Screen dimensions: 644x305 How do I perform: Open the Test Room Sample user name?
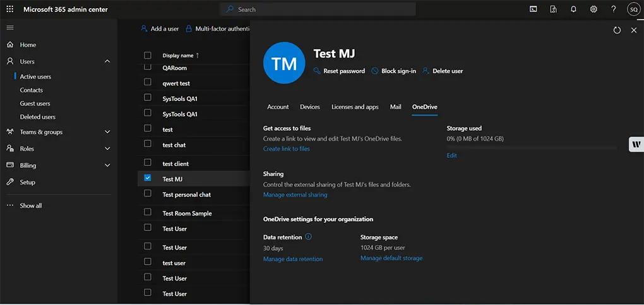tap(187, 213)
